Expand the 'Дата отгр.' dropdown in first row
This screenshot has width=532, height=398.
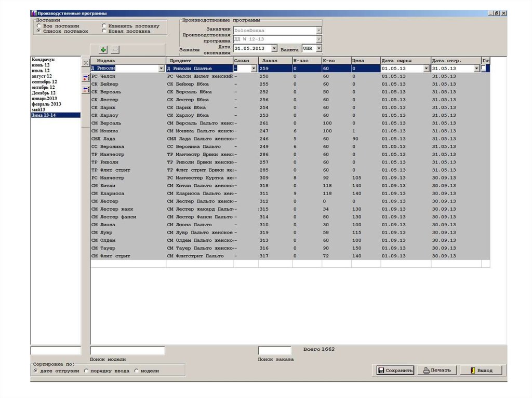point(476,68)
